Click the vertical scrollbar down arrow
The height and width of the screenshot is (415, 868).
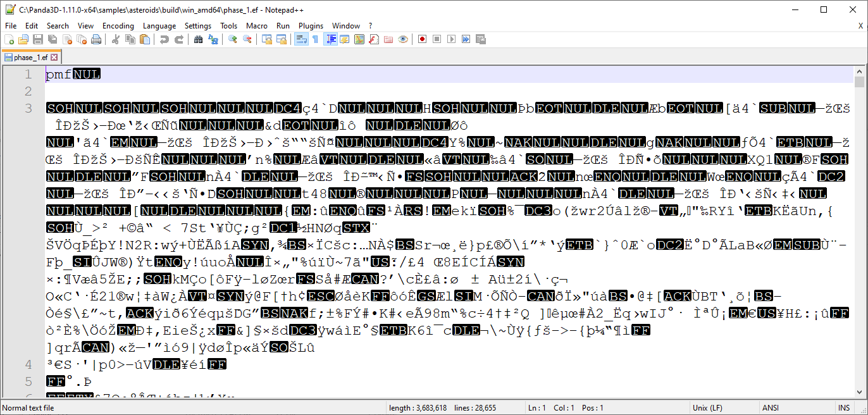[859, 393]
